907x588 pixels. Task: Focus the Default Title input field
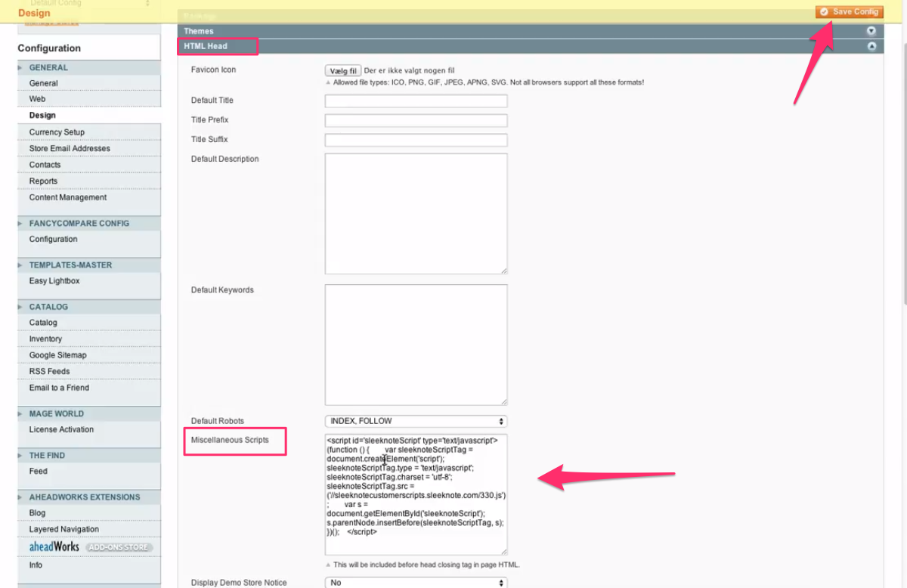[x=416, y=101]
